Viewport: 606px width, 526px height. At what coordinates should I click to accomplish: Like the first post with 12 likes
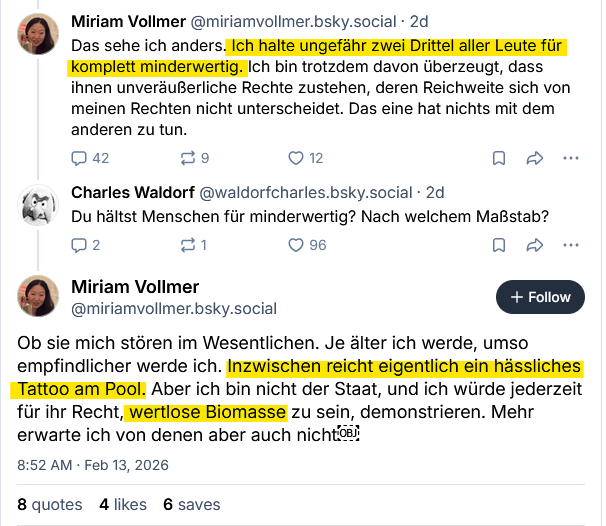click(296, 158)
